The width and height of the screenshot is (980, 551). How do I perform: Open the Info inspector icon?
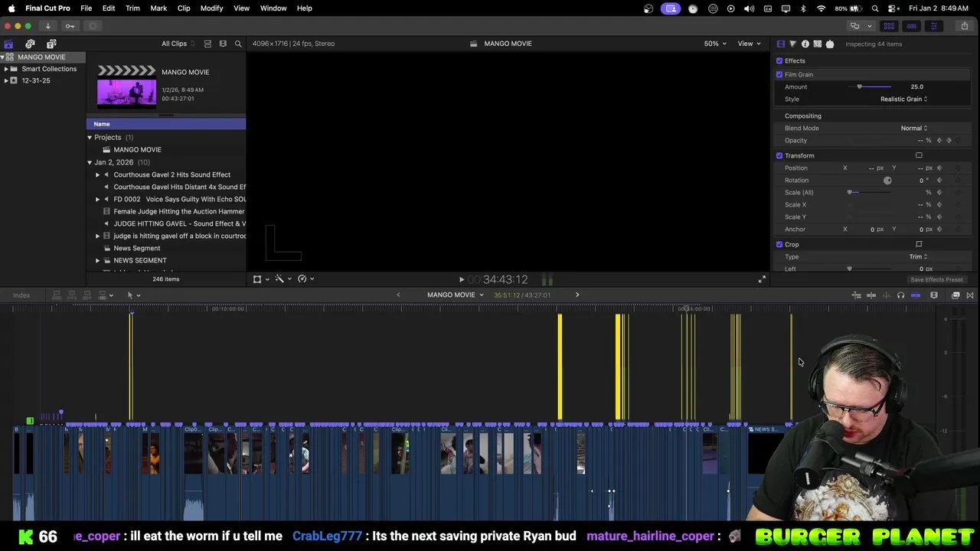805,44
